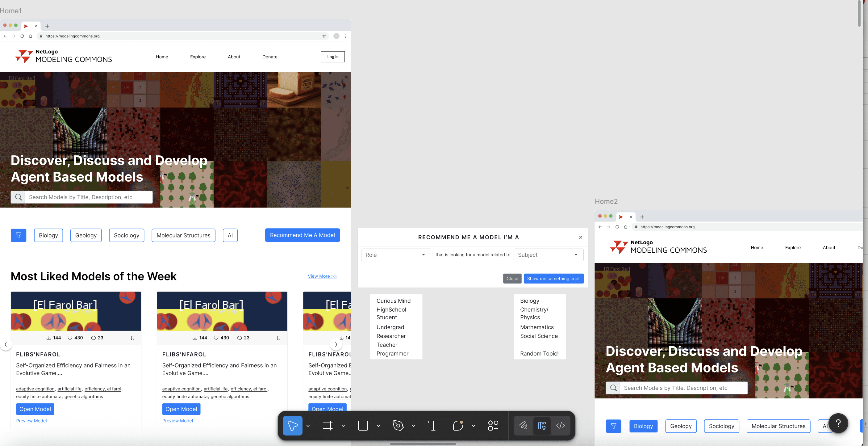Select the Rectangle shape tool
The image size is (868, 446).
363,425
